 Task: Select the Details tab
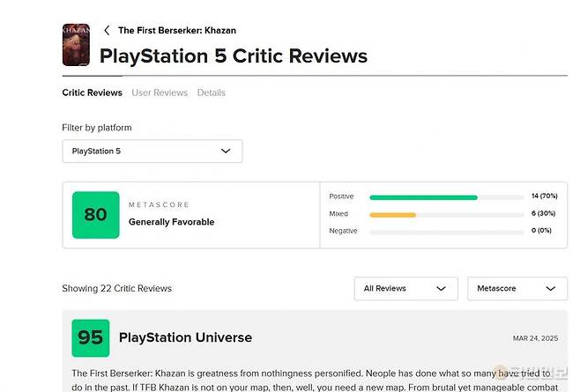pyautogui.click(x=211, y=92)
